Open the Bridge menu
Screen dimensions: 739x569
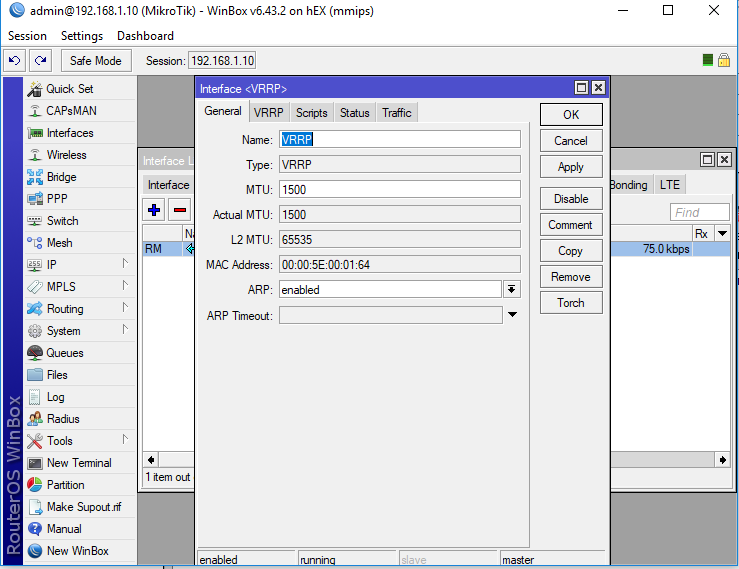pos(79,177)
